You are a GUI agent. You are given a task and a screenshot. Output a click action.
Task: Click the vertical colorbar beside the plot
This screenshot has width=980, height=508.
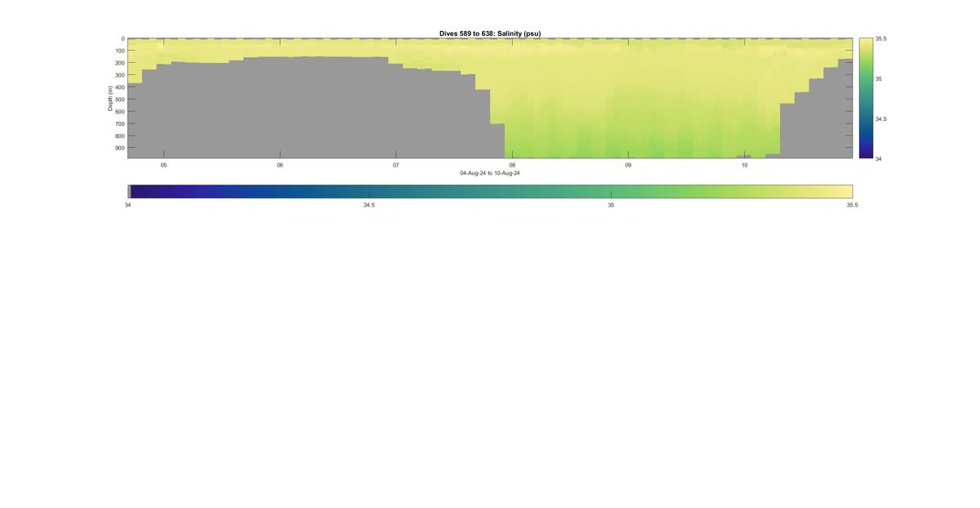click(866, 98)
